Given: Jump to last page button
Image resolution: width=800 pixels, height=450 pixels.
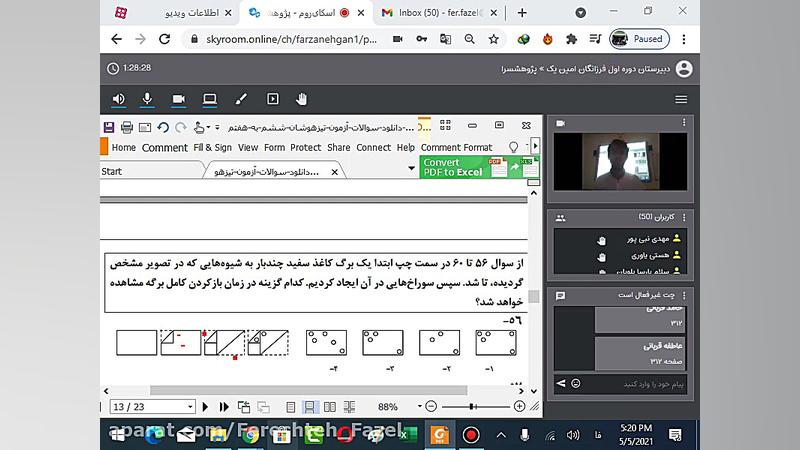Looking at the screenshot, I should pos(224,407).
